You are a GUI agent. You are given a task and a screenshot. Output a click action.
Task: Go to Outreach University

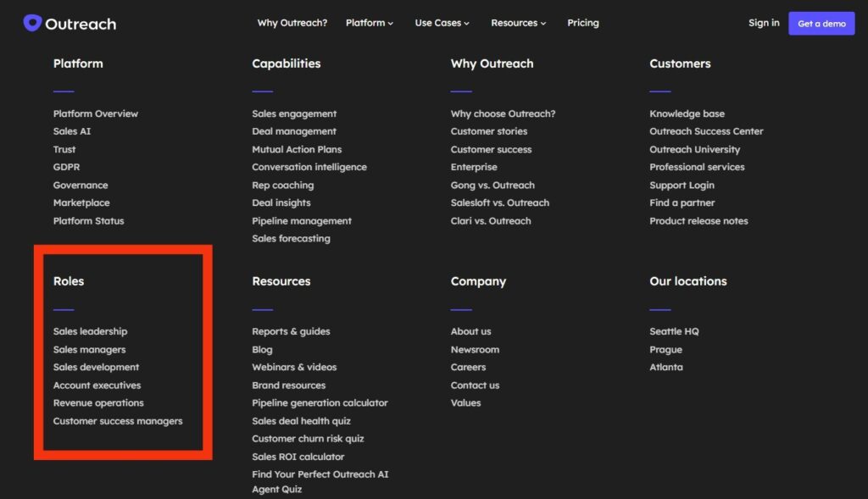pyautogui.click(x=694, y=149)
